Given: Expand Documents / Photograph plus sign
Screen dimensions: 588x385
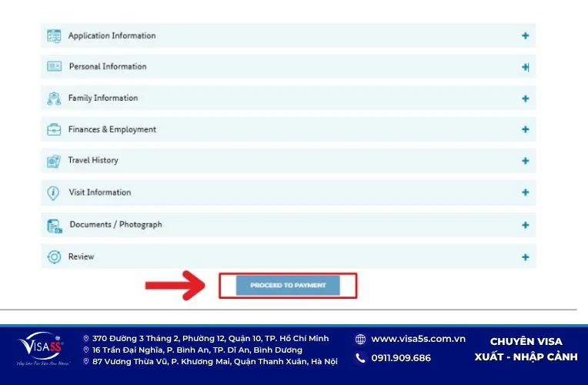Looking at the screenshot, I should pos(526,225).
